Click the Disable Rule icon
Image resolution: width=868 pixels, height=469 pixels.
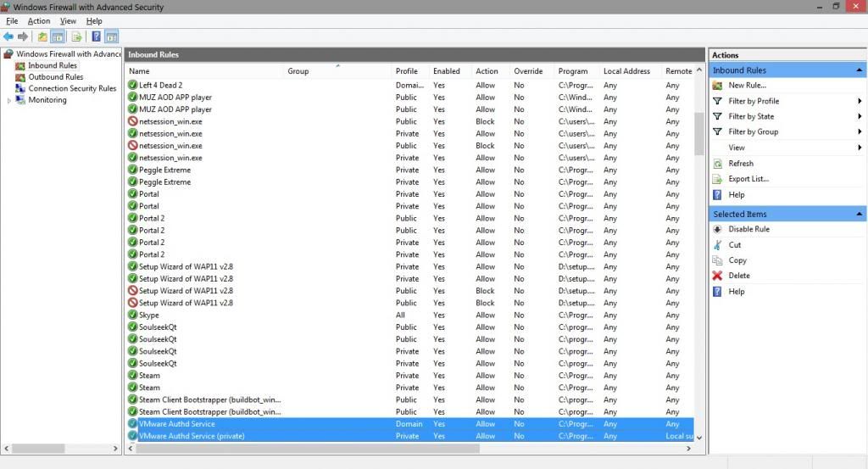pos(717,229)
